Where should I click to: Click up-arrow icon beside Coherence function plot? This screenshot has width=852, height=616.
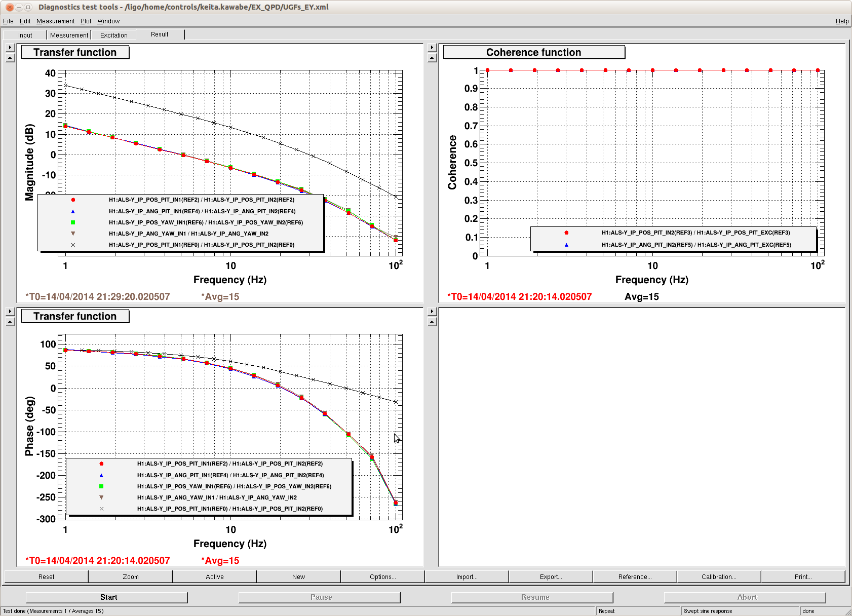(x=432, y=58)
